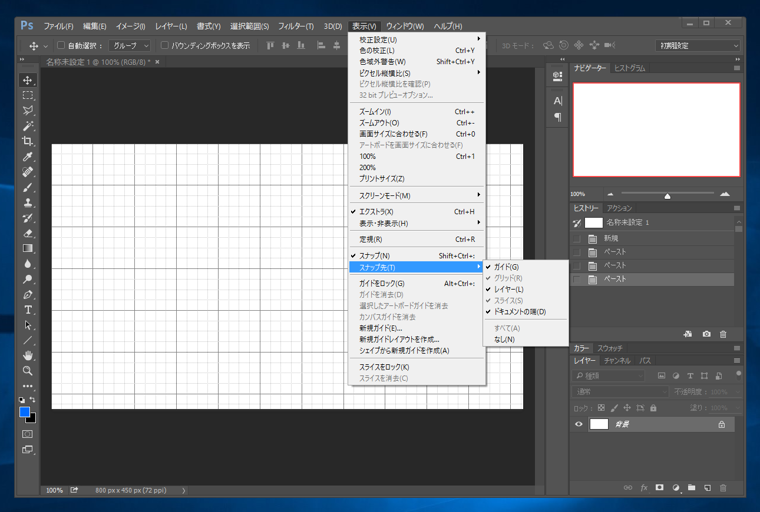Image resolution: width=760 pixels, height=512 pixels.
Task: Toggle the 自動選択 checkbox
Action: [x=61, y=46]
